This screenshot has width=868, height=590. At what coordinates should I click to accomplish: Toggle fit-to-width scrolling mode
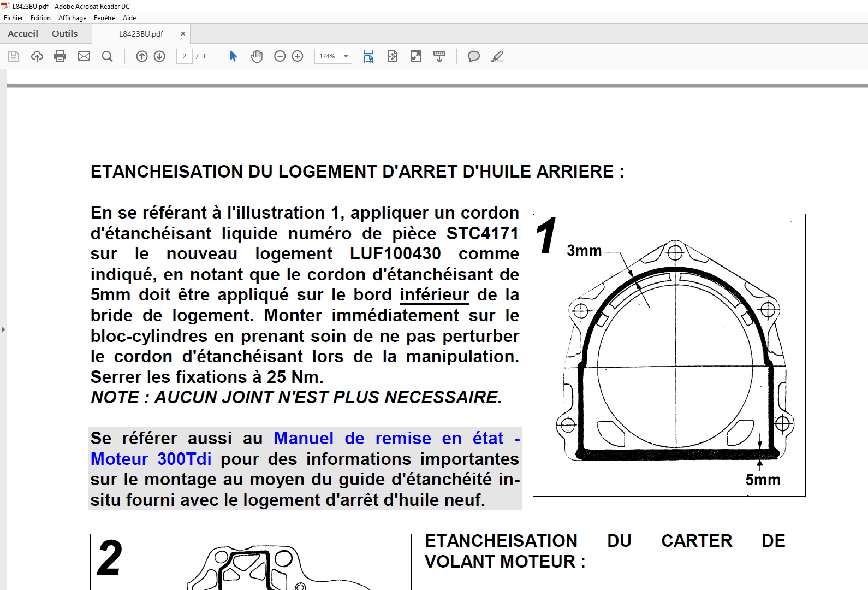369,56
